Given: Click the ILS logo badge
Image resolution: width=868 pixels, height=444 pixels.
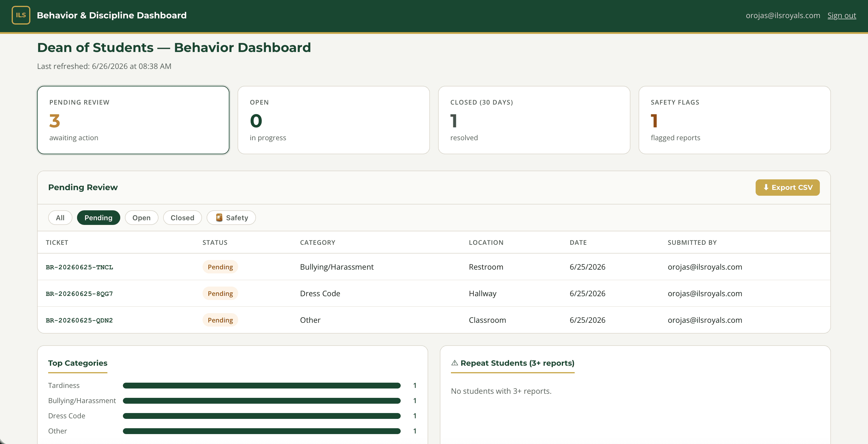Looking at the screenshot, I should (21, 15).
